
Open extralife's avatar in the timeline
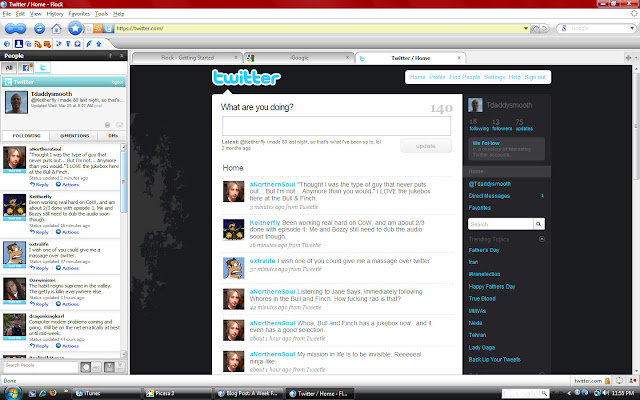tap(233, 268)
